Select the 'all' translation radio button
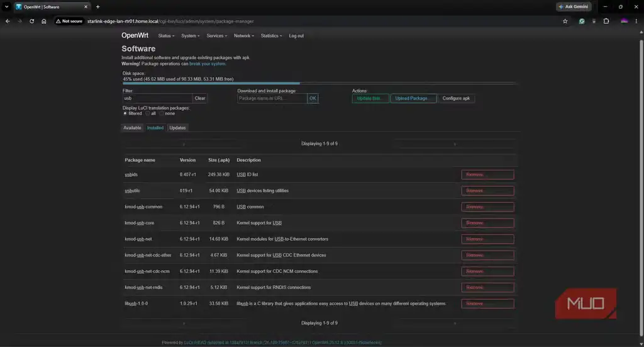The image size is (644, 347). coord(148,113)
